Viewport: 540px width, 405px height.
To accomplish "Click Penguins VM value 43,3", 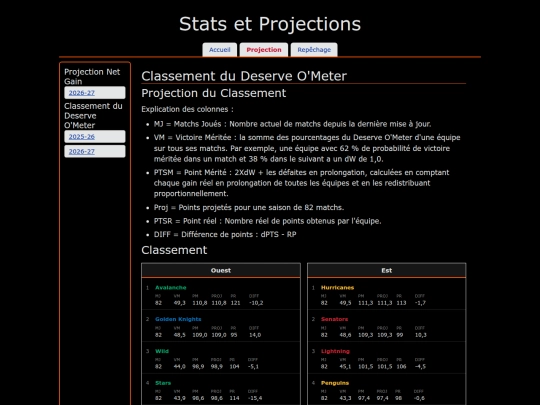I will 345,398.
